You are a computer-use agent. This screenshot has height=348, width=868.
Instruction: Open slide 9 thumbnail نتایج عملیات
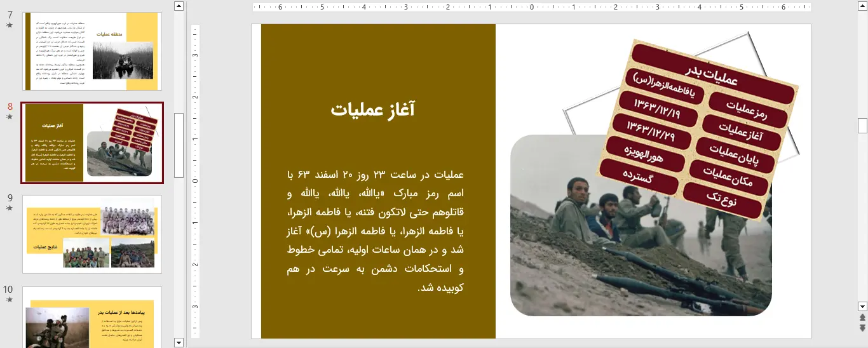click(92, 234)
